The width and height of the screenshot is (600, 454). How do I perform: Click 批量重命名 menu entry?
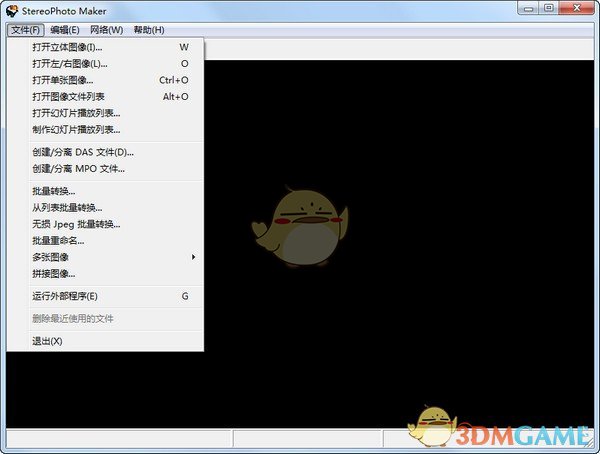pos(58,241)
